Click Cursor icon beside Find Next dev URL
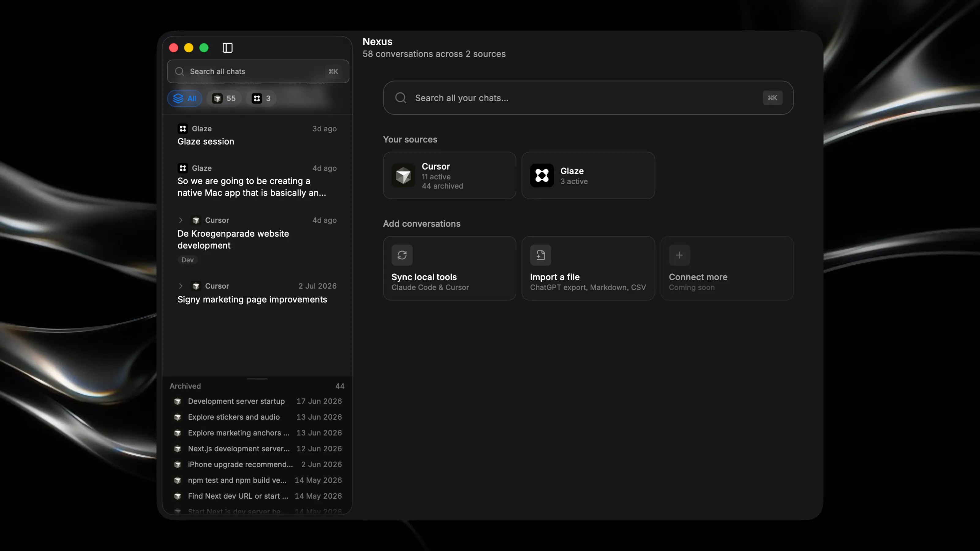980x551 pixels. click(178, 496)
